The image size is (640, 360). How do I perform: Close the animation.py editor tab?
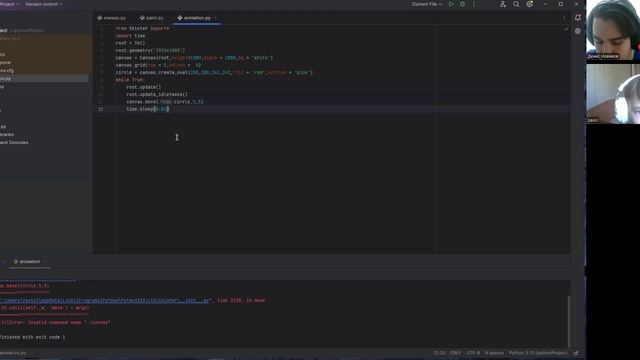tap(216, 18)
